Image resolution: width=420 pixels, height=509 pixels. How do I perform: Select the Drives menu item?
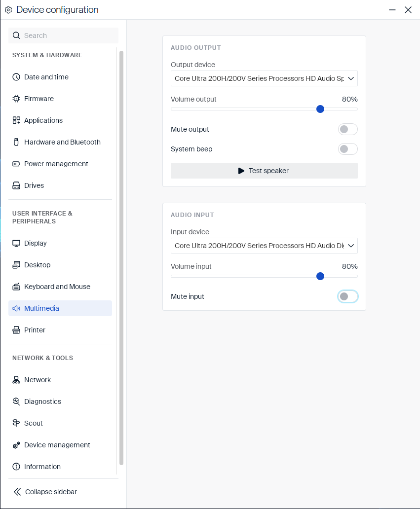tap(60, 185)
